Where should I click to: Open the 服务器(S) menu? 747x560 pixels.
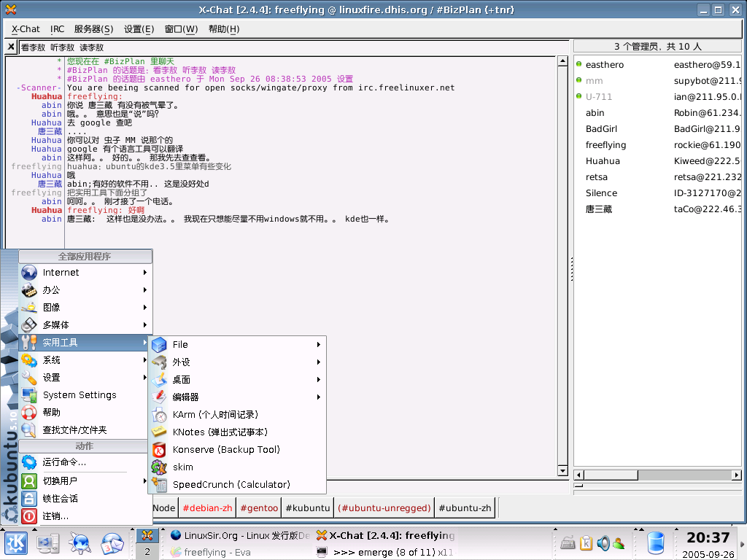click(x=93, y=29)
